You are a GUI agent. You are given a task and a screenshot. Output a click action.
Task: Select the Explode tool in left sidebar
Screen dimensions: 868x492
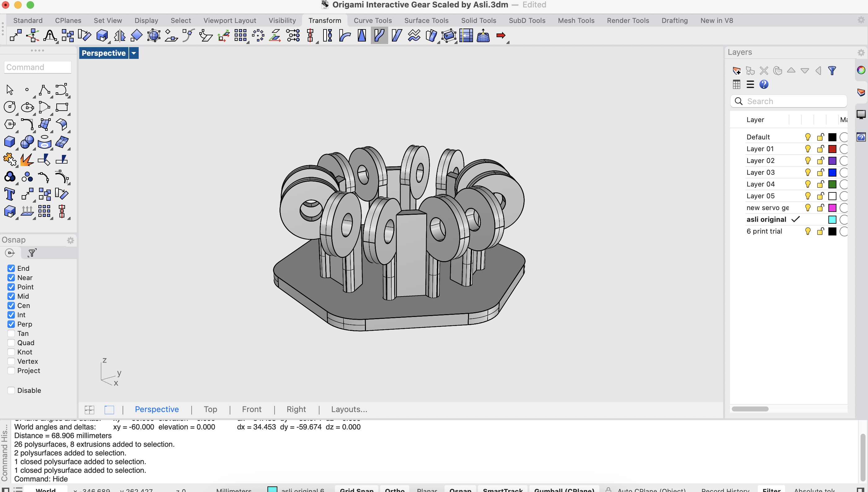27,160
